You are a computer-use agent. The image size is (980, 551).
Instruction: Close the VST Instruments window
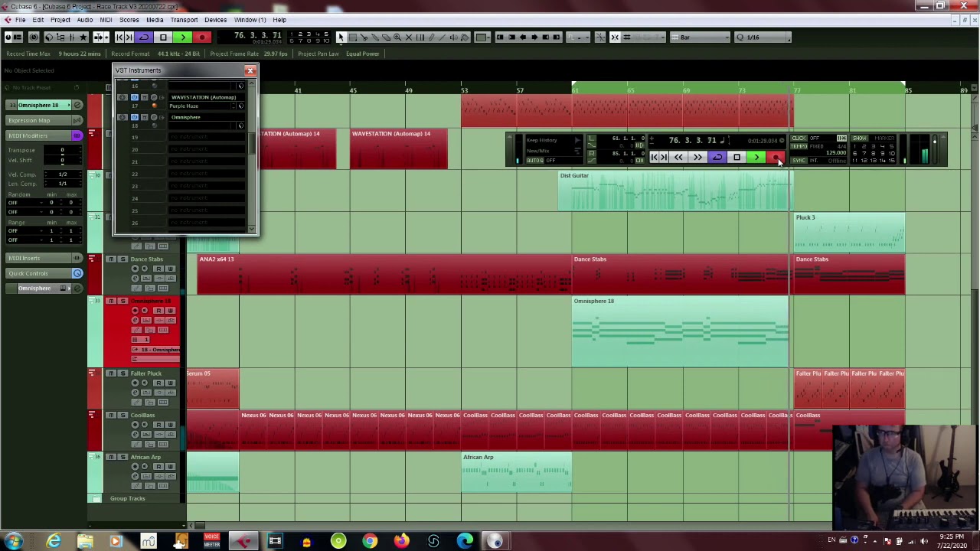click(x=250, y=70)
